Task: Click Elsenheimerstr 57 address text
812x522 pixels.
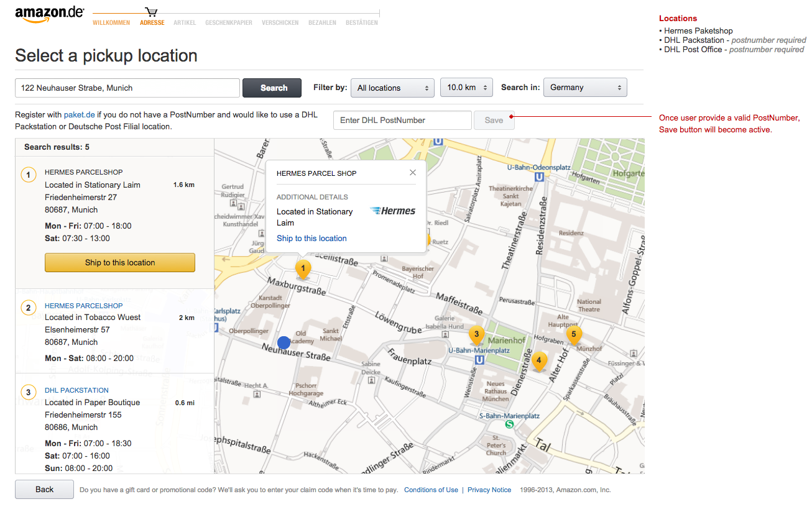Action: [77, 329]
